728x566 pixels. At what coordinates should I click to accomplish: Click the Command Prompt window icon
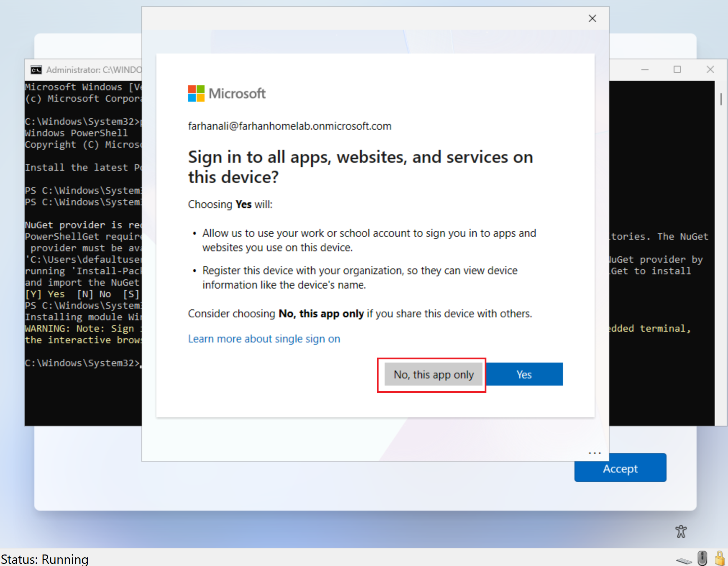tap(36, 70)
